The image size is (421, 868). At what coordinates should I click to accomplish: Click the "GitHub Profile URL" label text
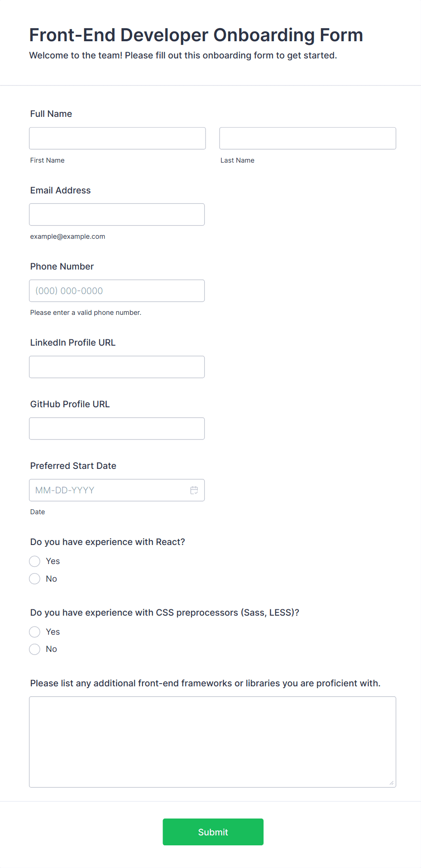[x=70, y=404]
